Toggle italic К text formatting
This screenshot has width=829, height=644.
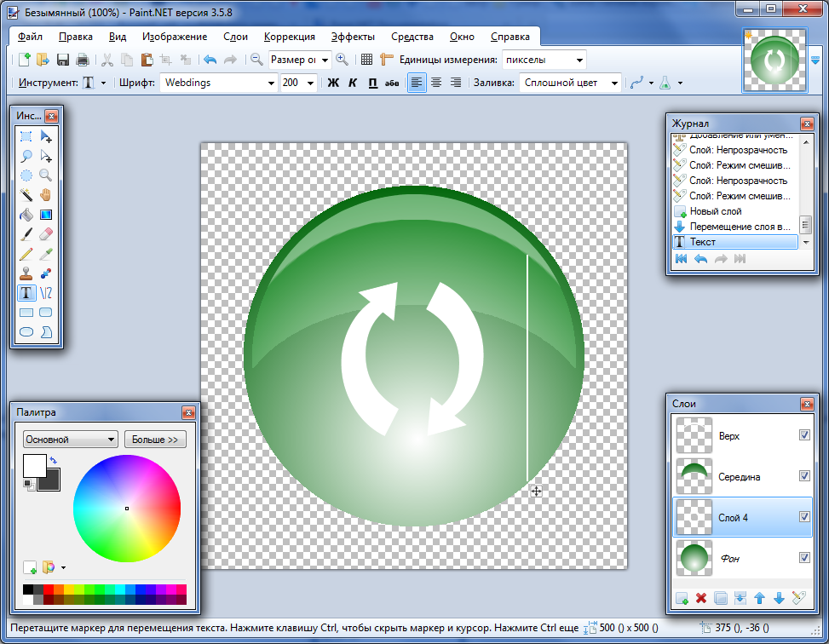coord(353,83)
